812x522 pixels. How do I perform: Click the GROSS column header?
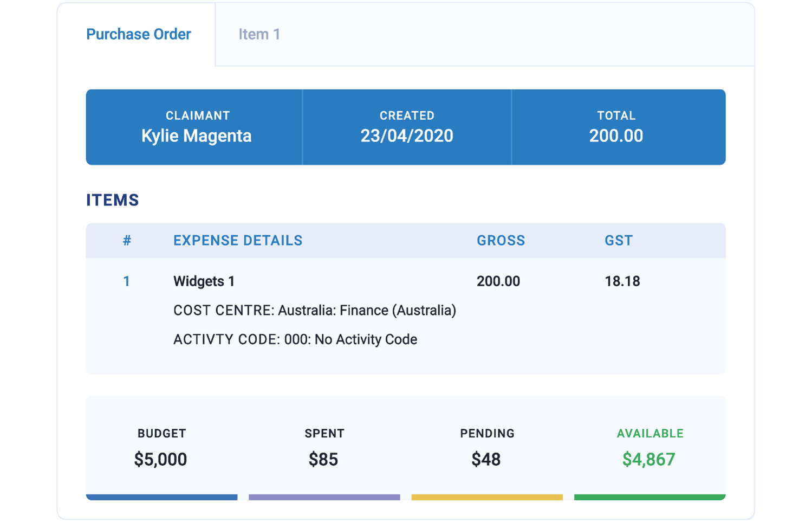coord(501,241)
